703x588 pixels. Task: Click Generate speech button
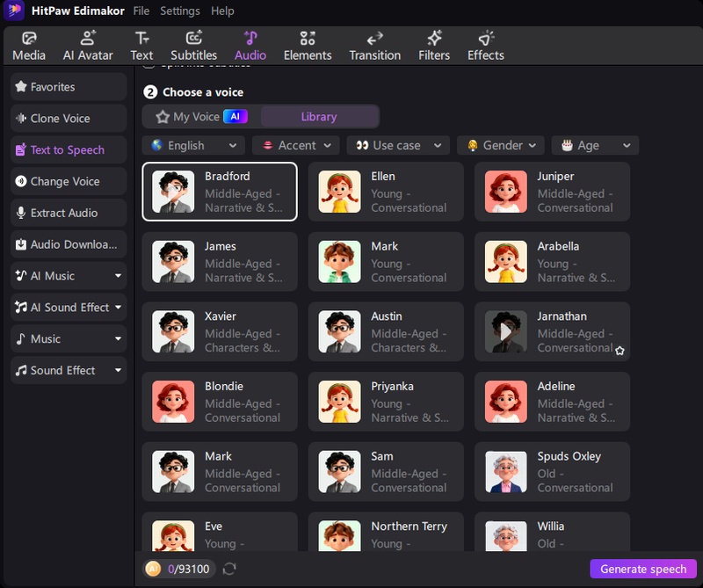(643, 569)
